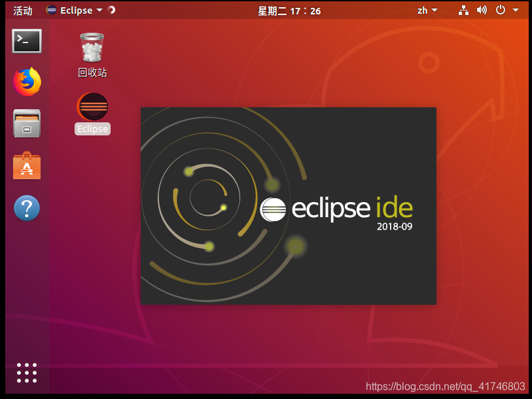Expand the system menu arrow
532x399 pixels.
click(516, 10)
